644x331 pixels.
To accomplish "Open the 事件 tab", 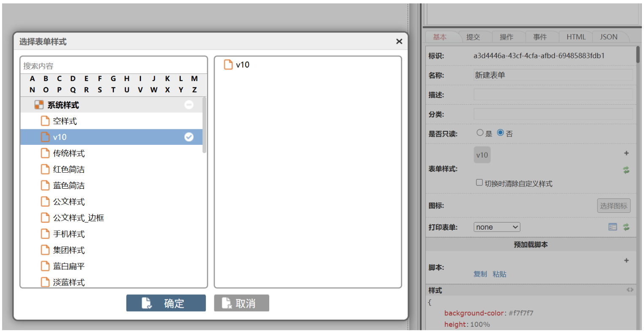I will pyautogui.click(x=540, y=37).
